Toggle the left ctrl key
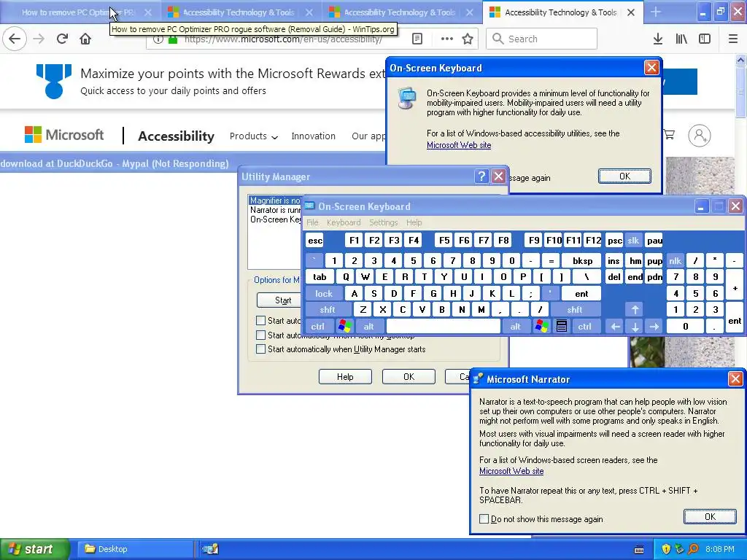 [x=318, y=326]
